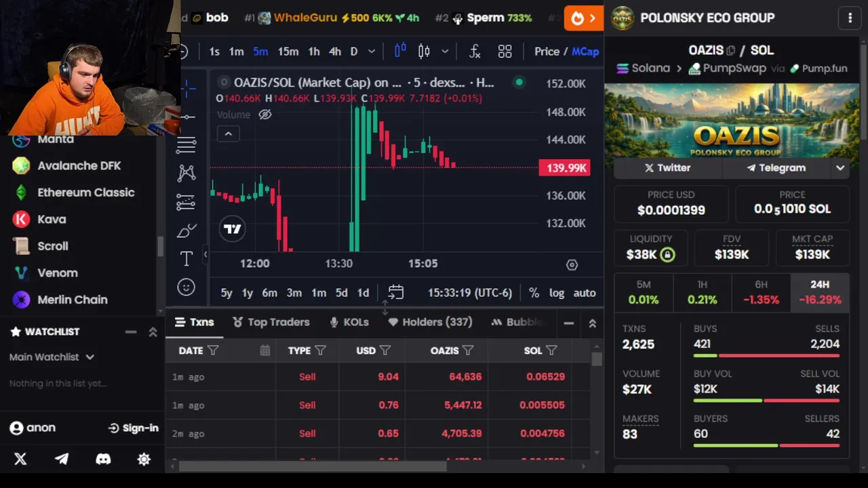Viewport: 868px width, 488px height.
Task: Choose the candlestick chart style
Action: click(424, 52)
